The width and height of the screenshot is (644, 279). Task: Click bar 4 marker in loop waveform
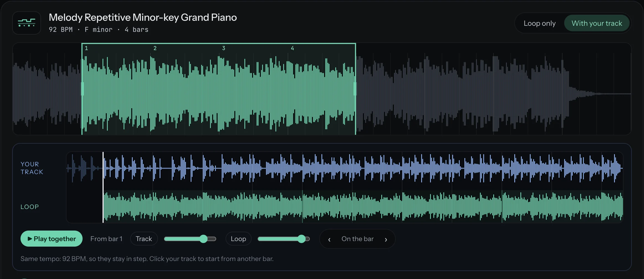(x=292, y=48)
